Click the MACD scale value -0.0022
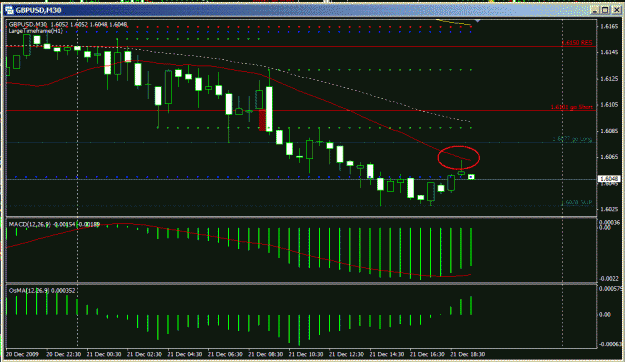 (610, 279)
